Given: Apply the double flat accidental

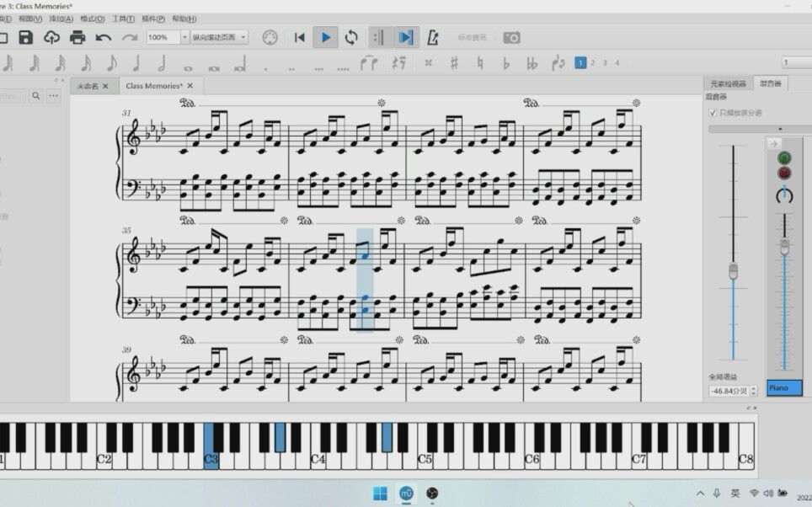Looking at the screenshot, I should coord(532,63).
